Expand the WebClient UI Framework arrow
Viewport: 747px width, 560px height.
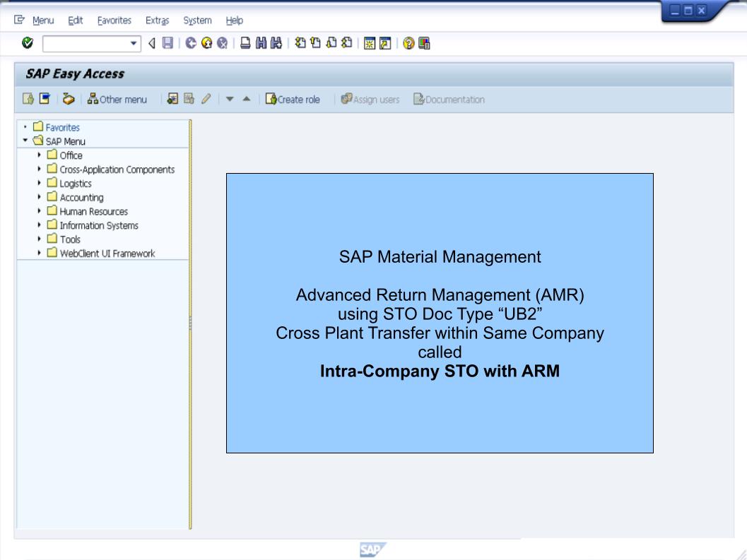click(x=39, y=253)
